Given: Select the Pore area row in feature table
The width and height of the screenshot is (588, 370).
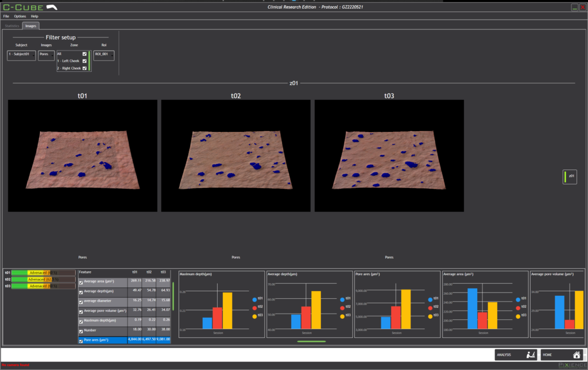Looking at the screenshot, I should [x=103, y=341].
